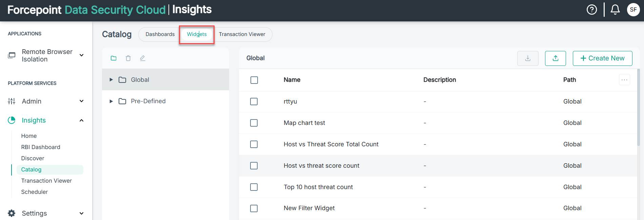Expand the Settings section chevron
The image size is (644, 220).
pos(81,213)
